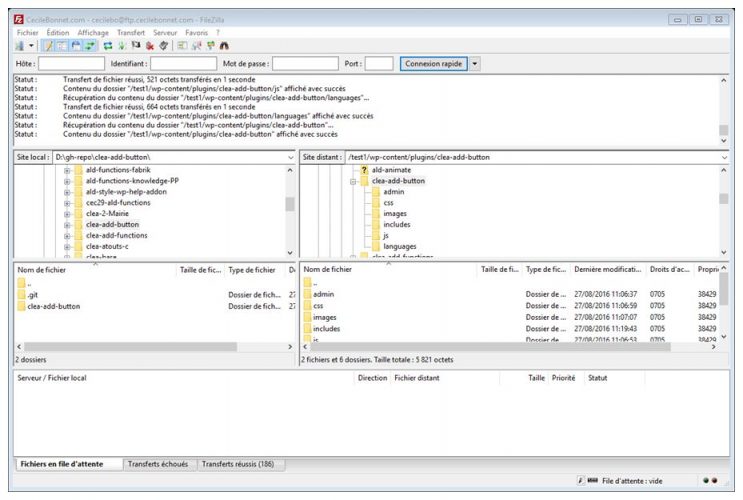The width and height of the screenshot is (743, 500).
Task: Open the Site Manager dropdown arrow
Action: 31,45
